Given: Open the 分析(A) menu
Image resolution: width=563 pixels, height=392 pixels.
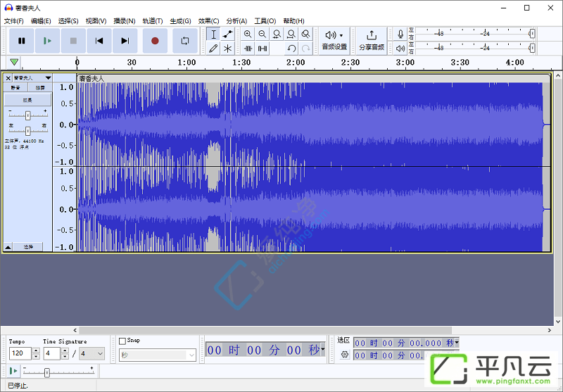Looking at the screenshot, I should point(236,21).
